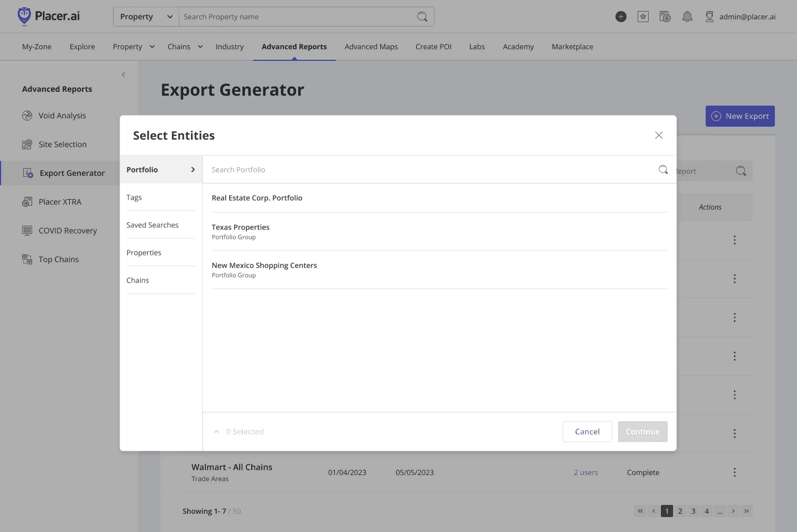Cancel the Select Entities dialog
Viewport: 797px width, 532px height.
[587, 431]
